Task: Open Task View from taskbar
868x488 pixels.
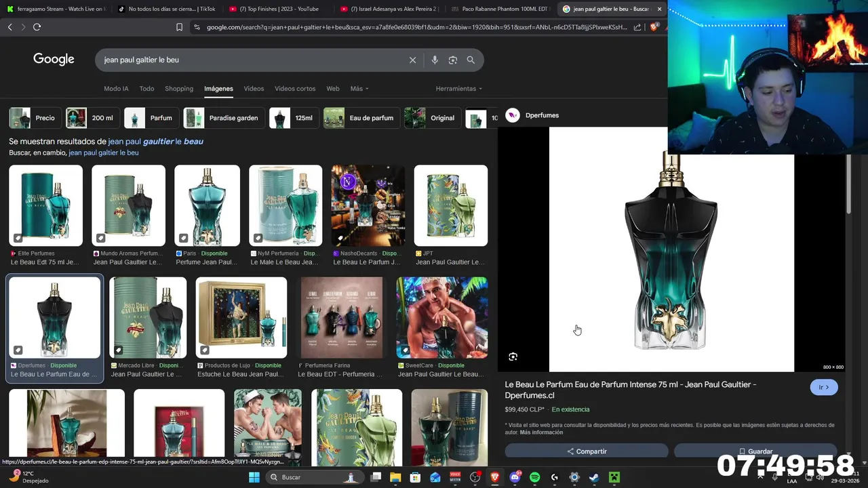Action: (376, 477)
